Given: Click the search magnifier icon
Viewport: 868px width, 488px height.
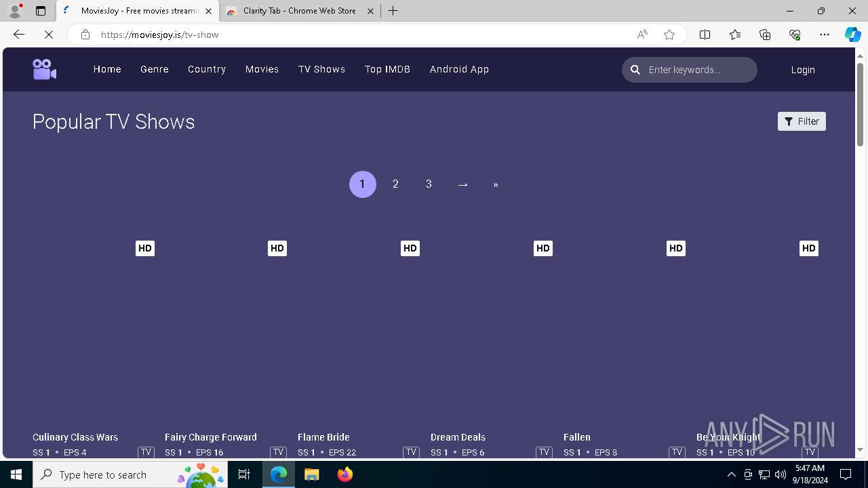Looking at the screenshot, I should point(635,70).
